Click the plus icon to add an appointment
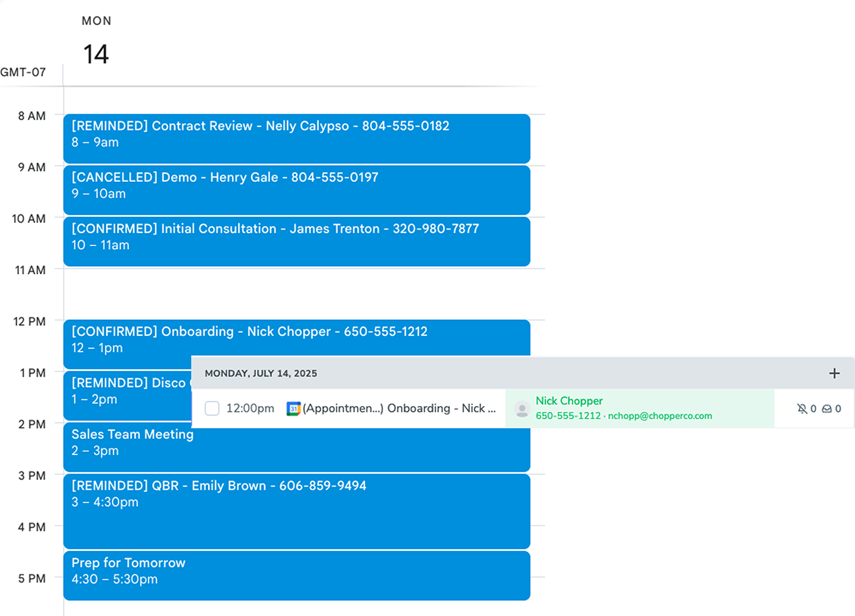 [x=834, y=372]
